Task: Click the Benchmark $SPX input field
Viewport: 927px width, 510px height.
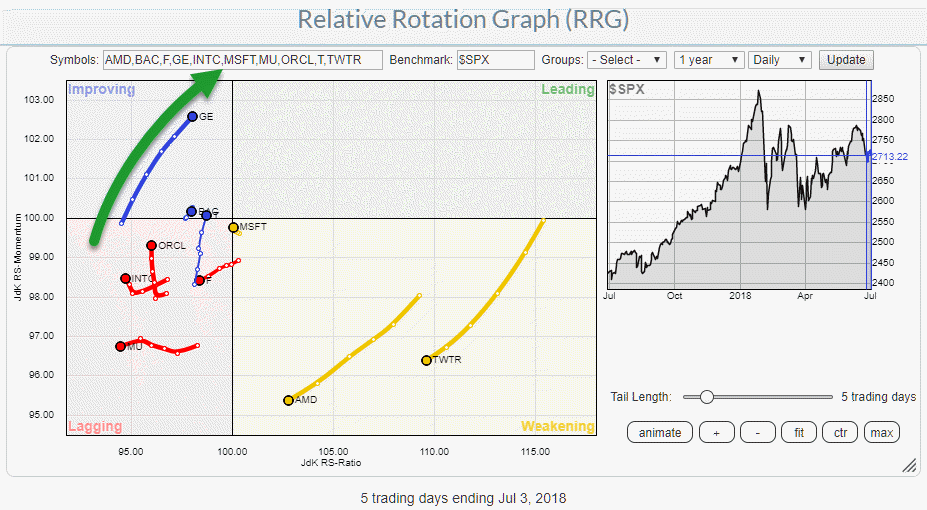Action: [x=495, y=60]
